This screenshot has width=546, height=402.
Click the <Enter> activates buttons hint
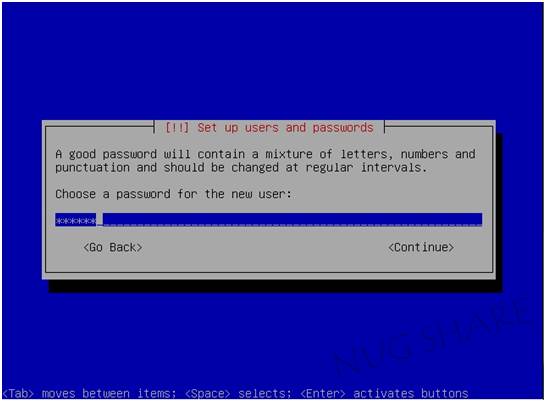tap(384, 394)
